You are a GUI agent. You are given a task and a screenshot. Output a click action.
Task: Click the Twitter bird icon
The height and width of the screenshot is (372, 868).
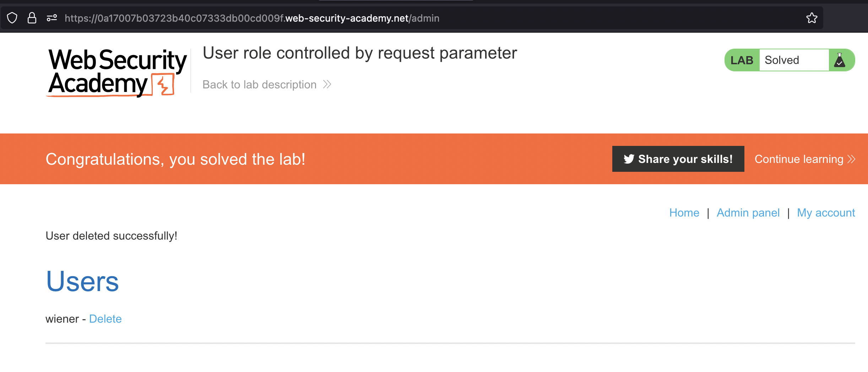point(629,159)
